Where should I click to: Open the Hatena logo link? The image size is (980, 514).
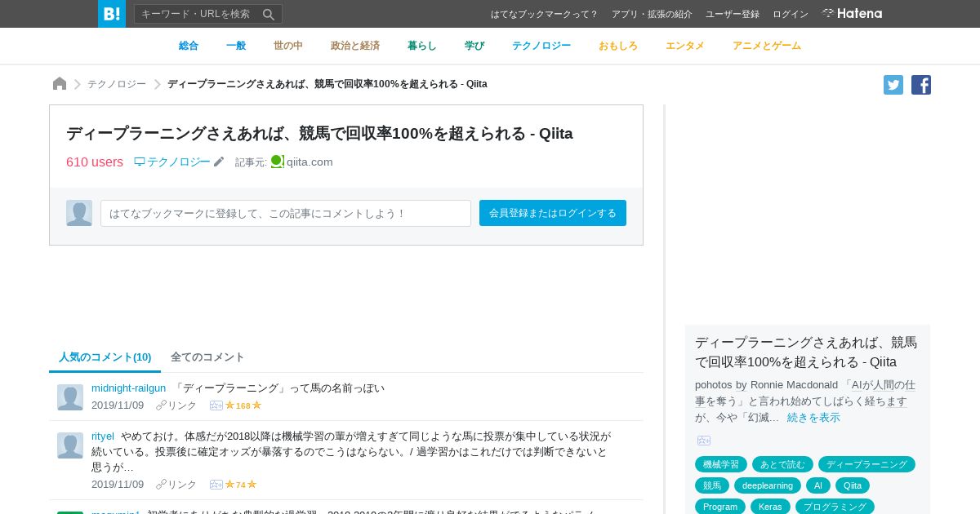coord(852,13)
